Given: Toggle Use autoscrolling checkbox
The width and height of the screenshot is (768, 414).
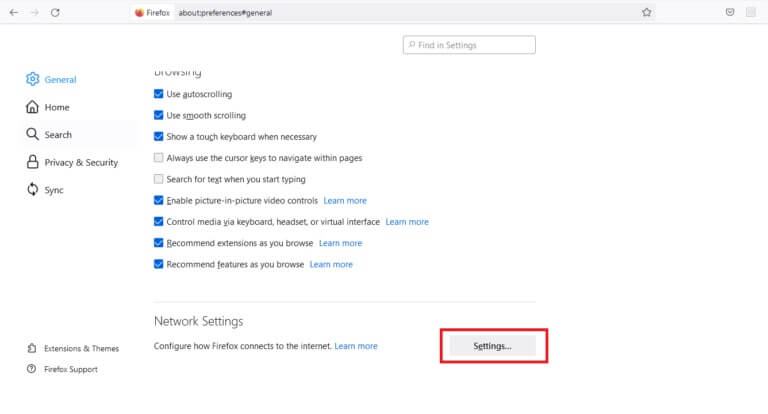Looking at the screenshot, I should 158,94.
